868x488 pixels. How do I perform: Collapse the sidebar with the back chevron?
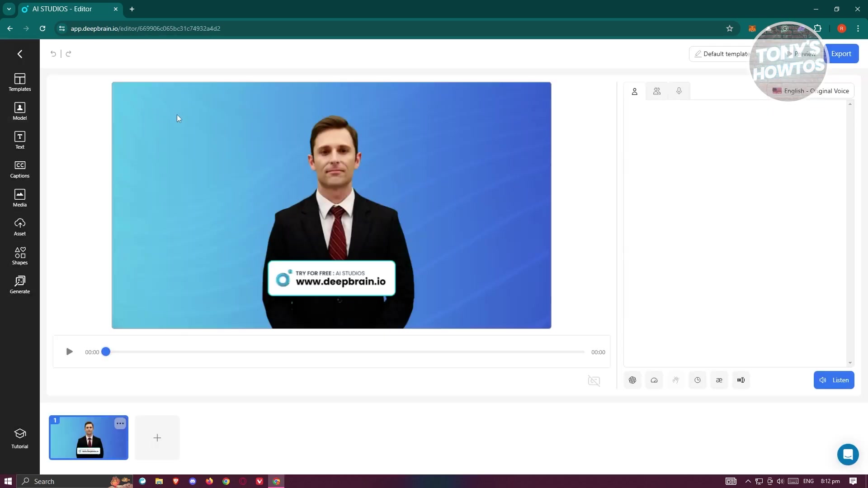pyautogui.click(x=20, y=54)
